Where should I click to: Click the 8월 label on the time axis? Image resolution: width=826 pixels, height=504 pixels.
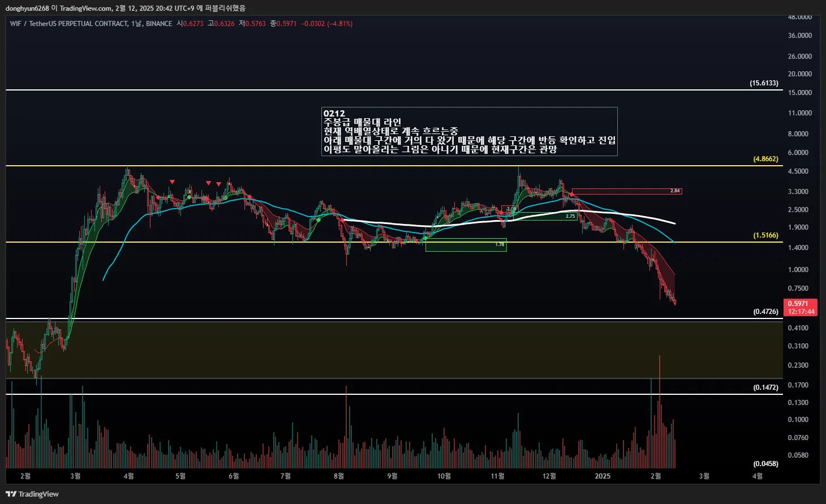tap(339, 476)
